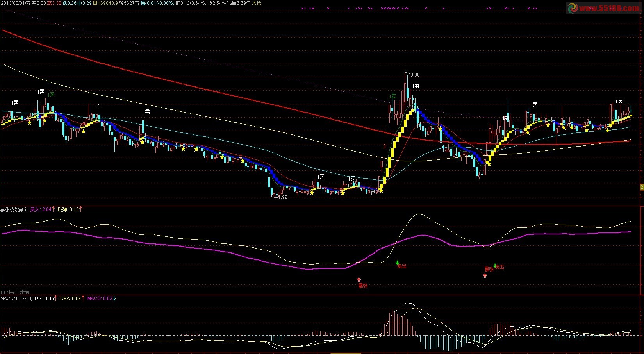
Task: Click the 1.99 low price label
Action: (x=282, y=197)
